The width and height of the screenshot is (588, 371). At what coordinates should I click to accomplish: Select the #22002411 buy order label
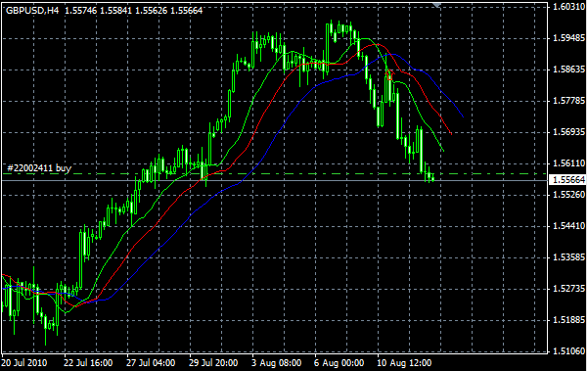tap(39, 168)
